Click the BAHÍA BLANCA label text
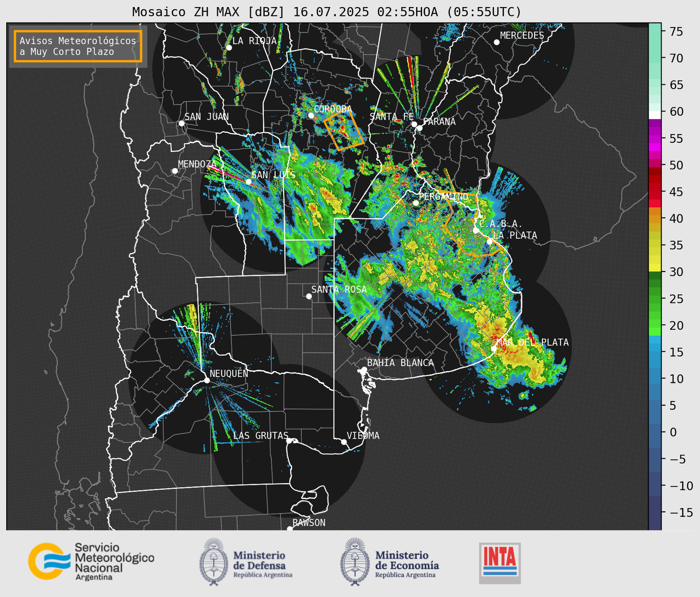This screenshot has width=700, height=597. 400,362
